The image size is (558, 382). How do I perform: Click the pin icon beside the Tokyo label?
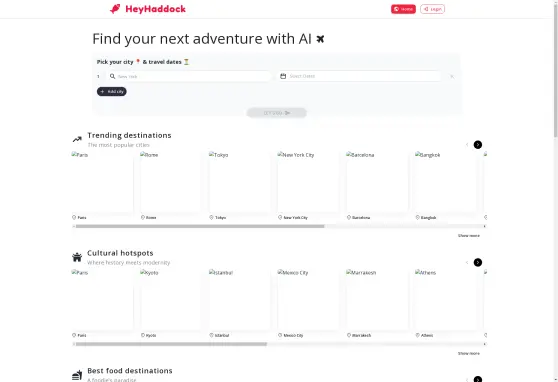click(x=211, y=217)
